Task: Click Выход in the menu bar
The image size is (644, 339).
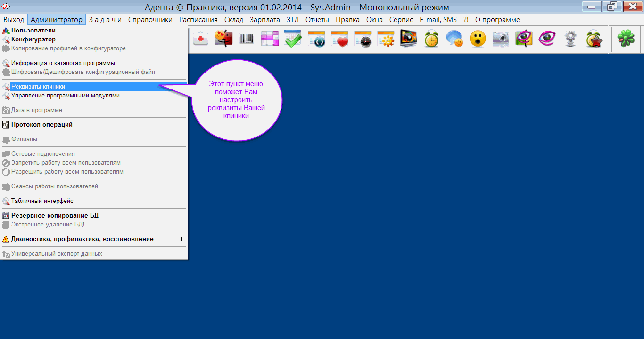Action: point(14,20)
